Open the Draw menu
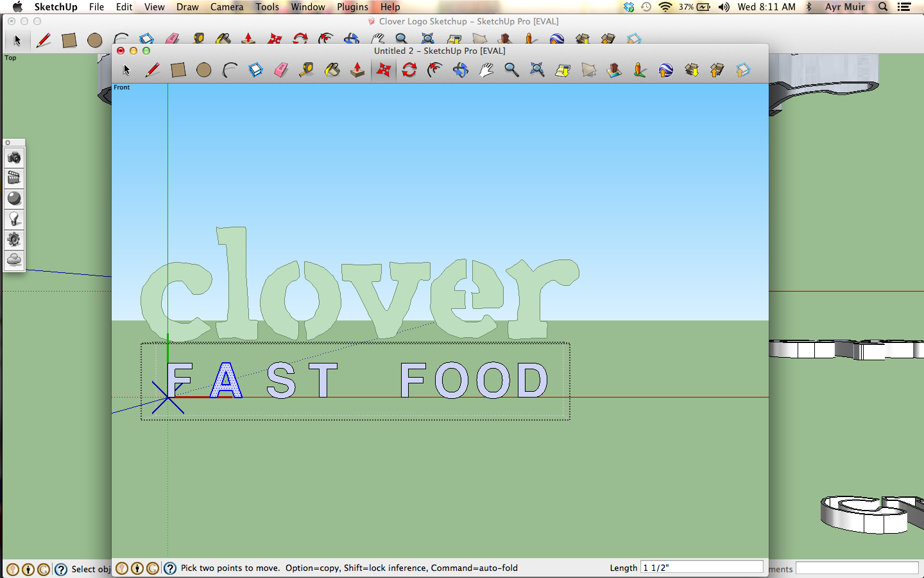This screenshot has height=578, width=924. point(187,7)
